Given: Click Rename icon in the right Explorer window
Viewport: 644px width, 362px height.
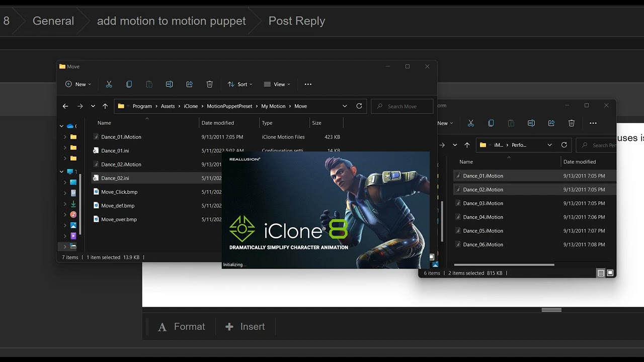Looking at the screenshot, I should 531,123.
